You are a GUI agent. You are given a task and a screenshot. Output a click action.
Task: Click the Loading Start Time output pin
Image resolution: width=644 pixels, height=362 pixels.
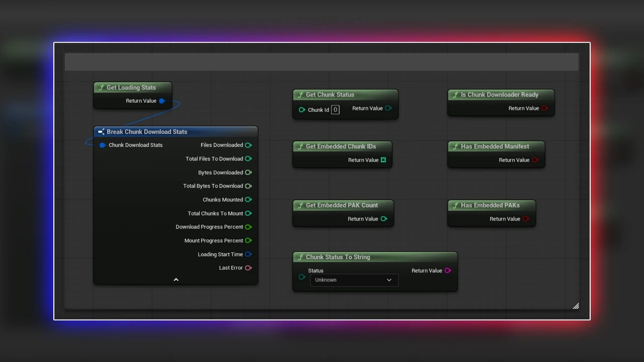248,254
